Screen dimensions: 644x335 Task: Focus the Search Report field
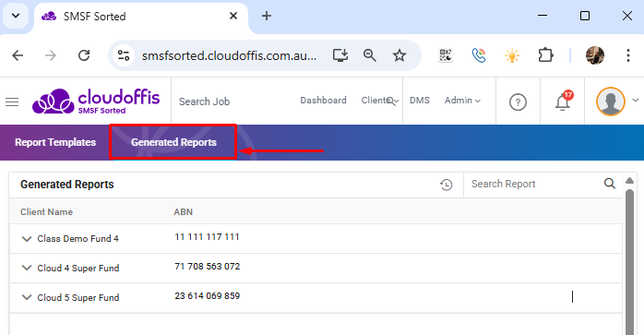534,185
